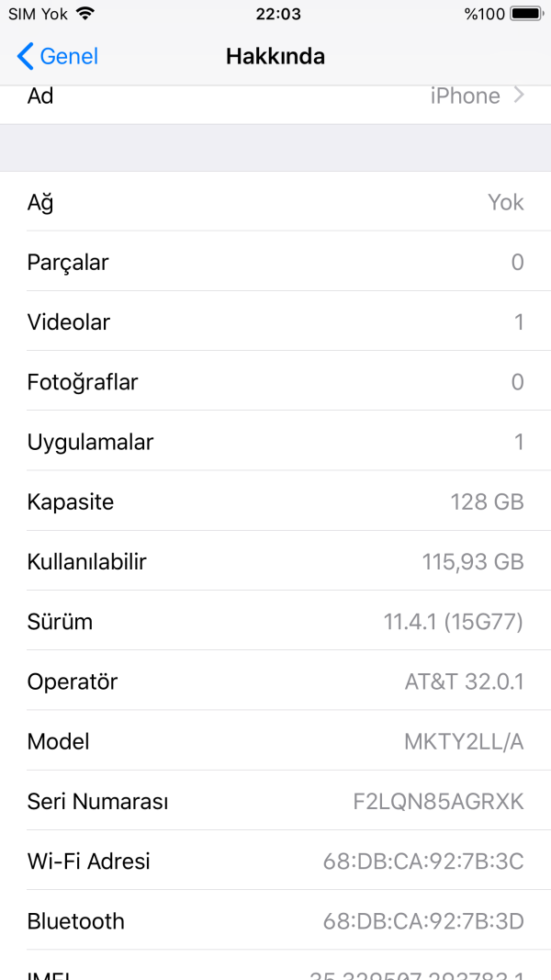551x980 pixels.
Task: Tap the Uygulamalar row
Action: point(275,441)
